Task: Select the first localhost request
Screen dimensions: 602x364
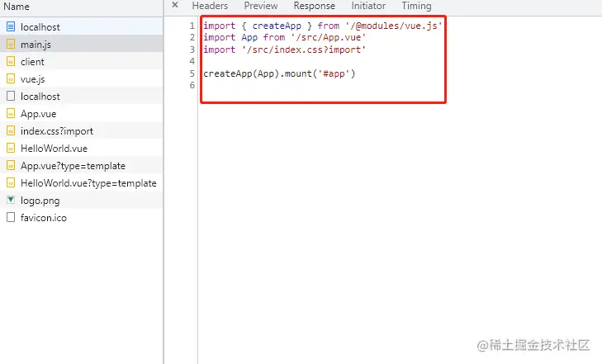Action: point(82,26)
